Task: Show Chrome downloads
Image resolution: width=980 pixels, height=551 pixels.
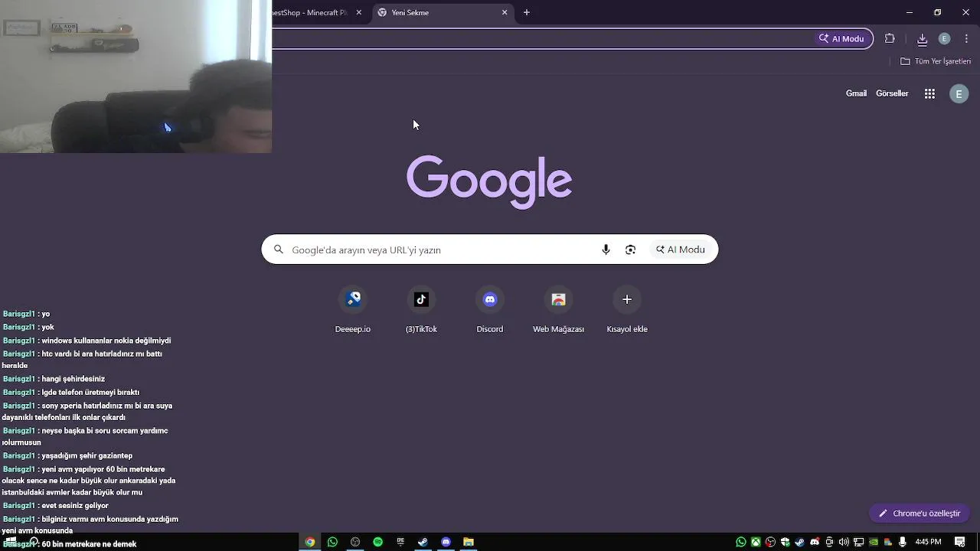Action: (x=922, y=38)
